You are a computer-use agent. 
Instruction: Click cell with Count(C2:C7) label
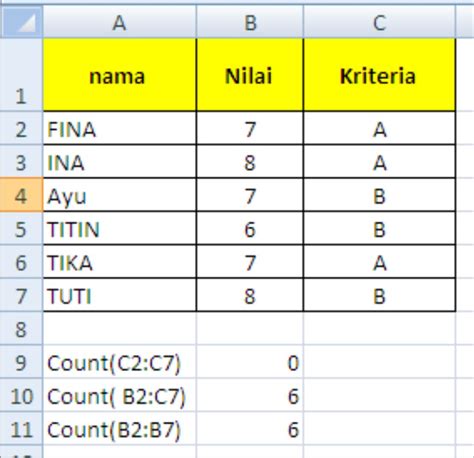pyautogui.click(x=119, y=362)
